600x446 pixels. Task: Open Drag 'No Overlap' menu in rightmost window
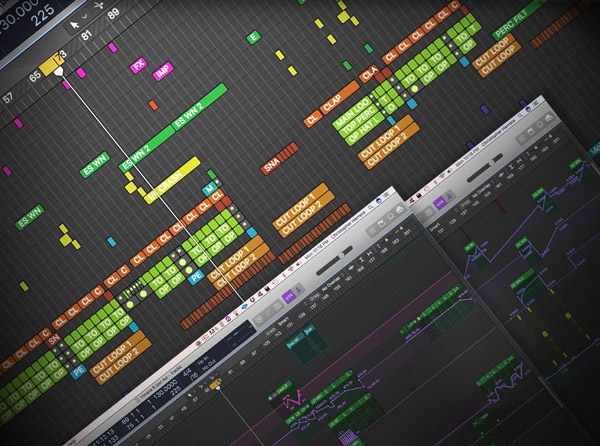(483, 191)
